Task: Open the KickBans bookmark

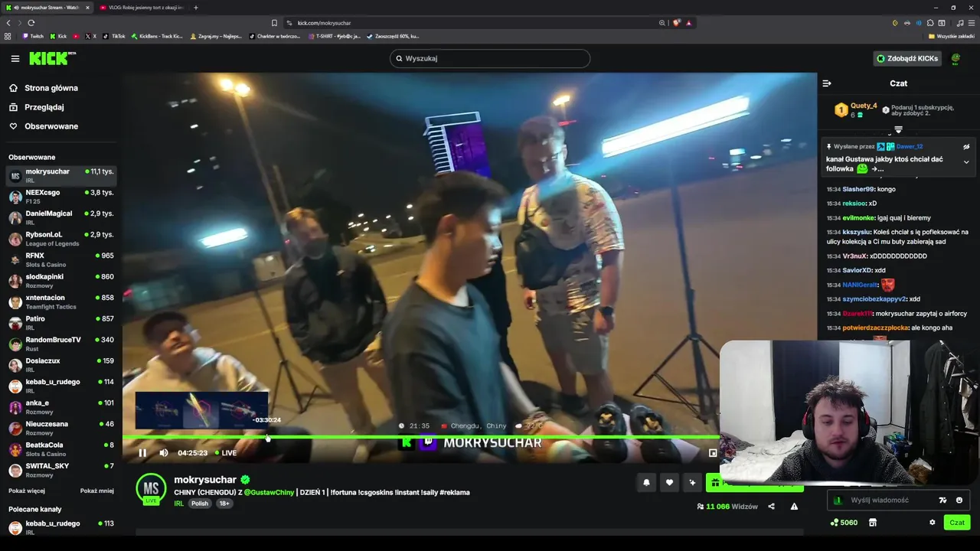Action: pos(157,36)
